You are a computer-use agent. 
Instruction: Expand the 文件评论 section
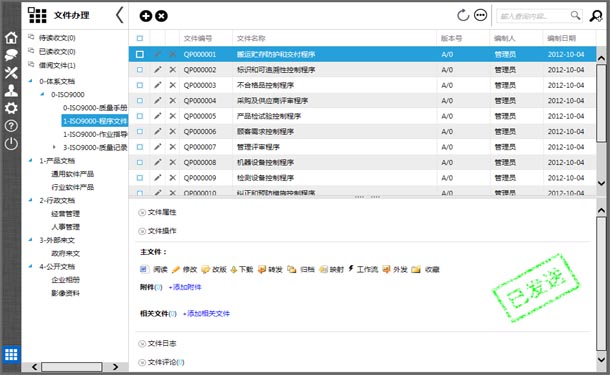click(161, 362)
